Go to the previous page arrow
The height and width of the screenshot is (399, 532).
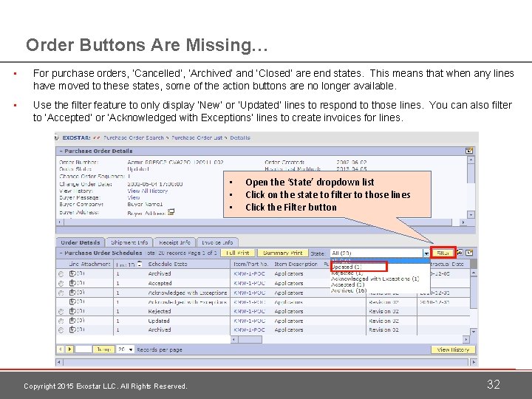[61, 349]
